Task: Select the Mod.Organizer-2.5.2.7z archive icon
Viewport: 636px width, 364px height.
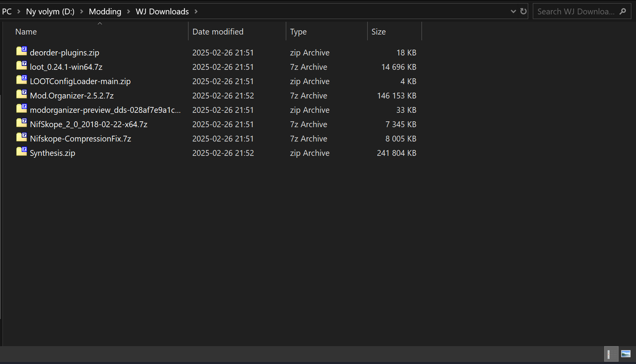Action: pos(21,95)
